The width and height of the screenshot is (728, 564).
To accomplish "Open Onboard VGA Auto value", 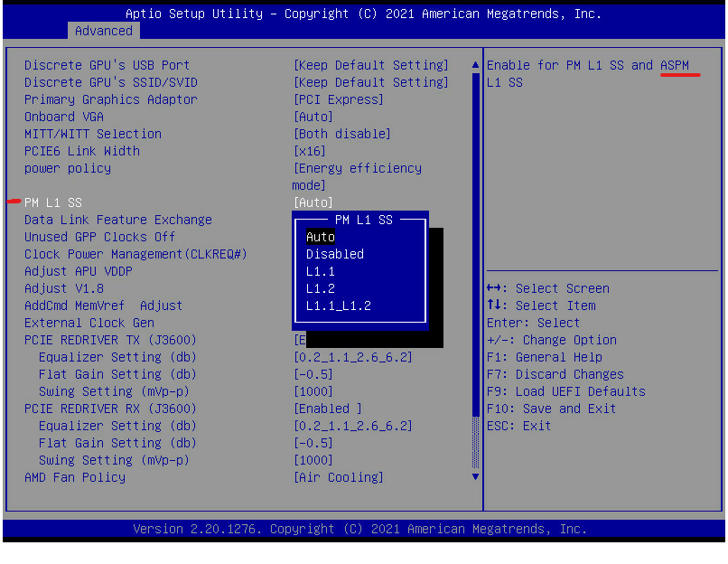I will [313, 117].
